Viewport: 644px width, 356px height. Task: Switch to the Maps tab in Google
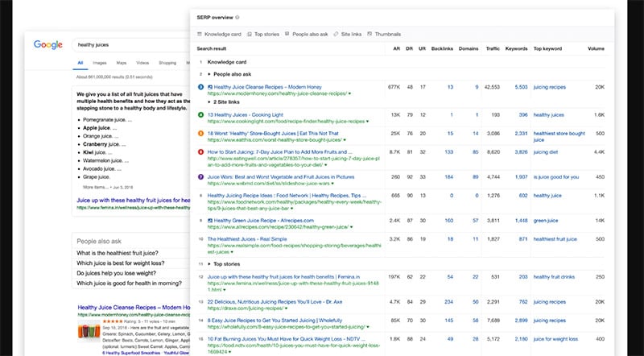pyautogui.click(x=122, y=63)
